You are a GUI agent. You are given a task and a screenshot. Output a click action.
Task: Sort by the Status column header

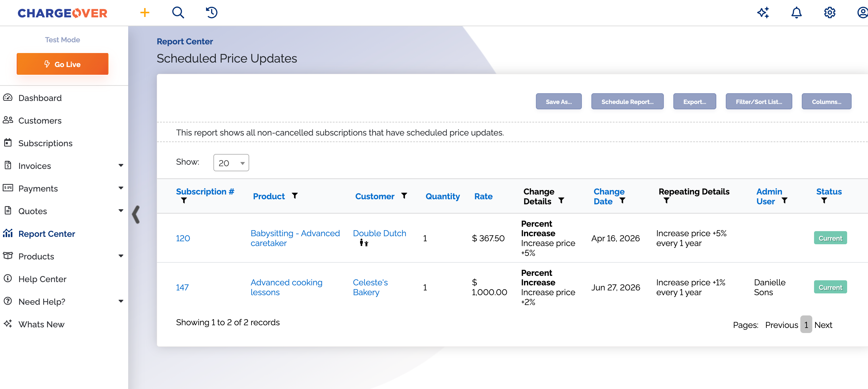[829, 192]
